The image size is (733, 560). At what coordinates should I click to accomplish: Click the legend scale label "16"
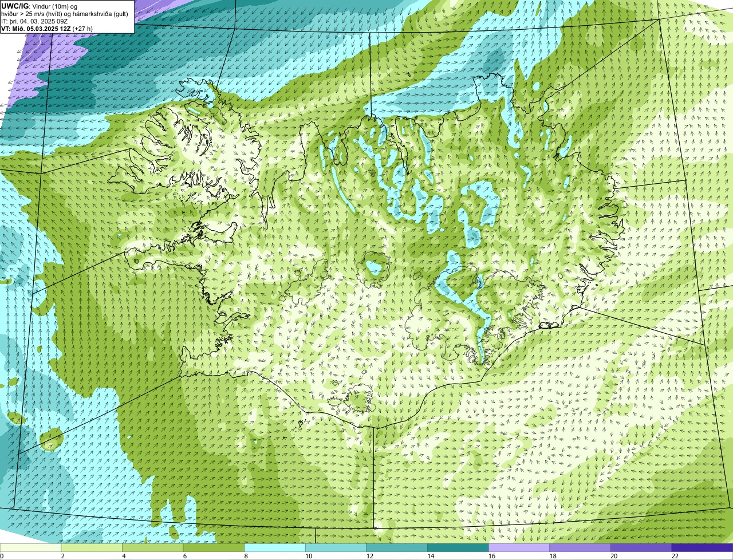[492, 556]
